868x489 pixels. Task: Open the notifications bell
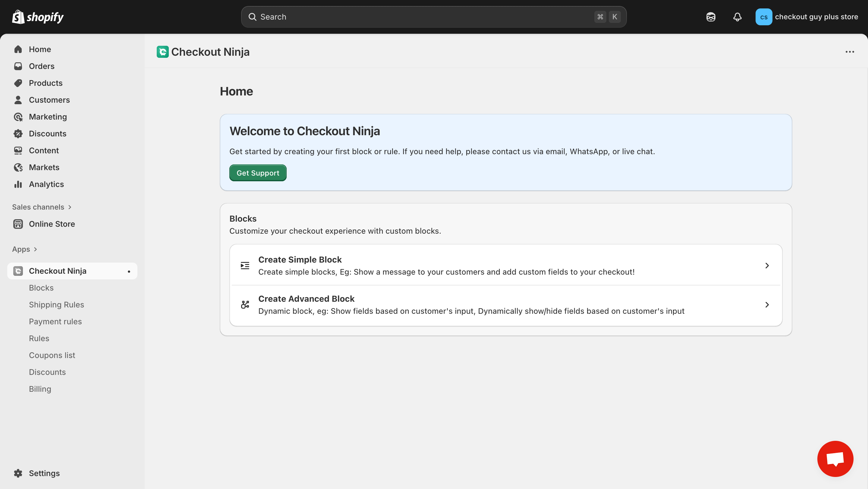click(737, 17)
